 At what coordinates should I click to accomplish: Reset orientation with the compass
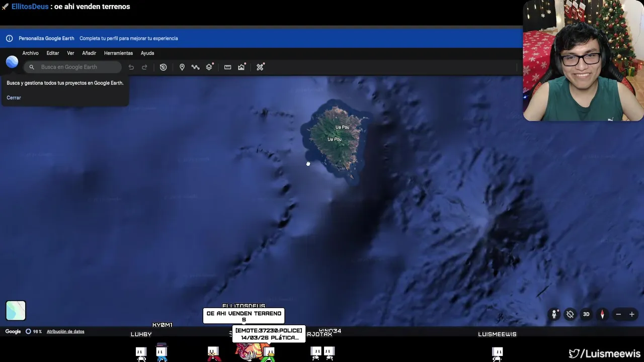(x=602, y=314)
